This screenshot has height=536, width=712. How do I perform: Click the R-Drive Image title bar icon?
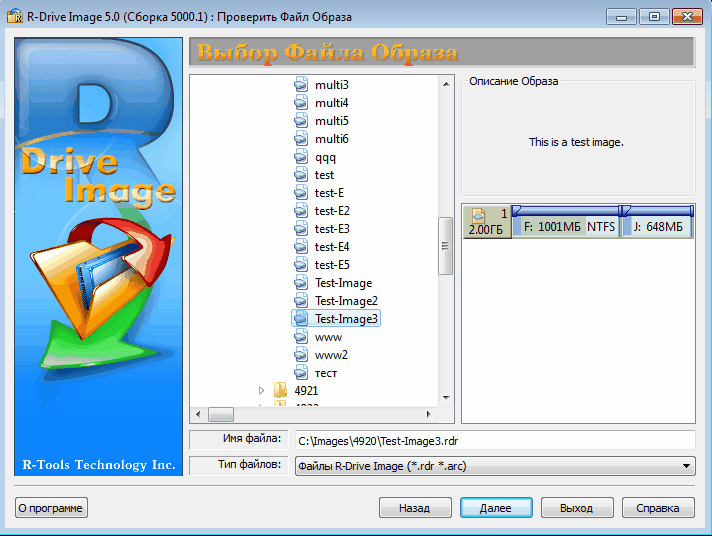pyautogui.click(x=15, y=16)
